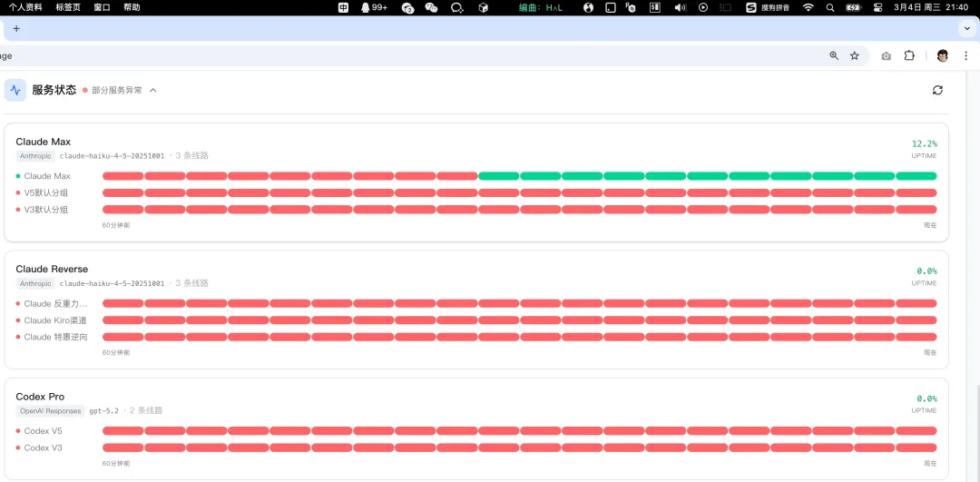
Task: Click the zoom magnifier in address bar
Action: (834, 55)
